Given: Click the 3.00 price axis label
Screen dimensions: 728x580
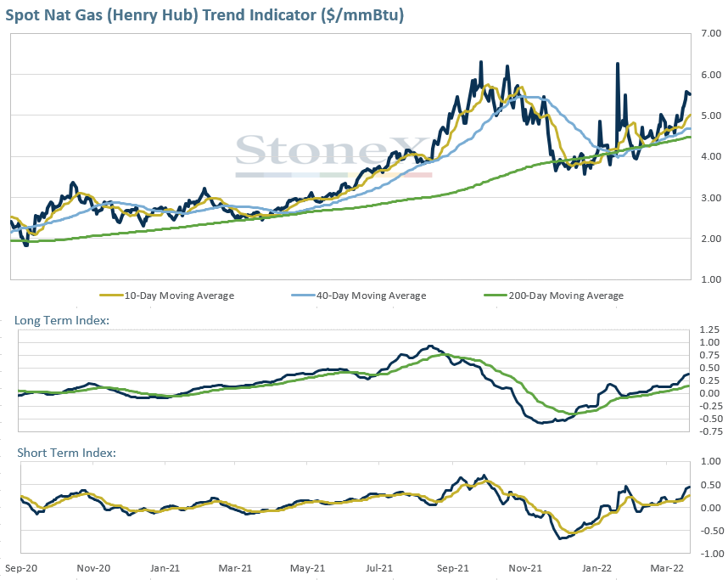Looking at the screenshot, I should 711,198.
